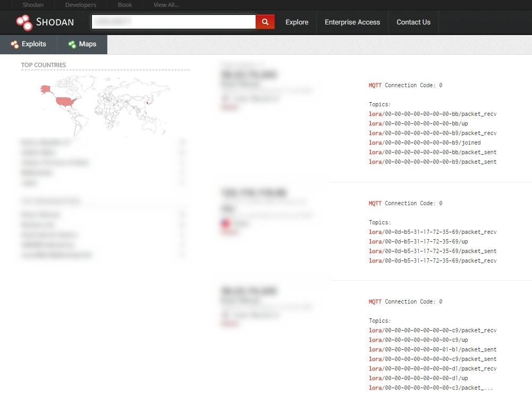This screenshot has width=532, height=395.
Task: Click the green Maps icon
Action: (x=72, y=45)
